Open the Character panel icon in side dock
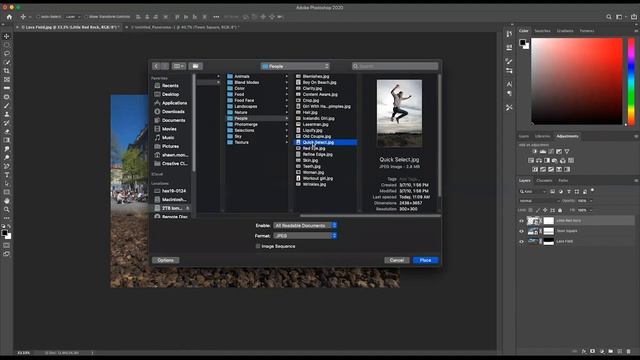Viewport: 640px width, 360px height. (509, 84)
